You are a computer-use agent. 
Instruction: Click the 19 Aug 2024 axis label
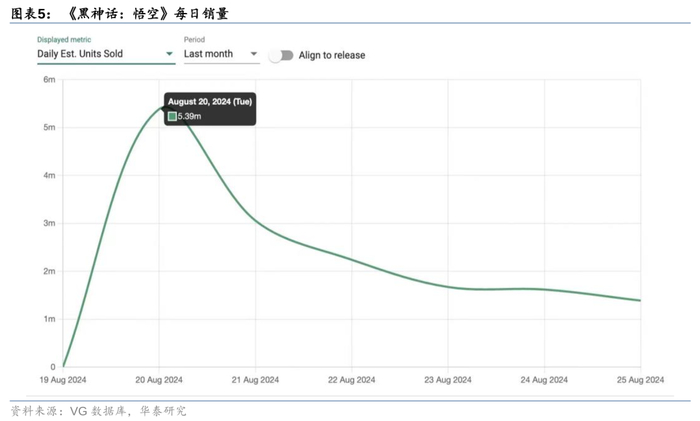[63, 380]
